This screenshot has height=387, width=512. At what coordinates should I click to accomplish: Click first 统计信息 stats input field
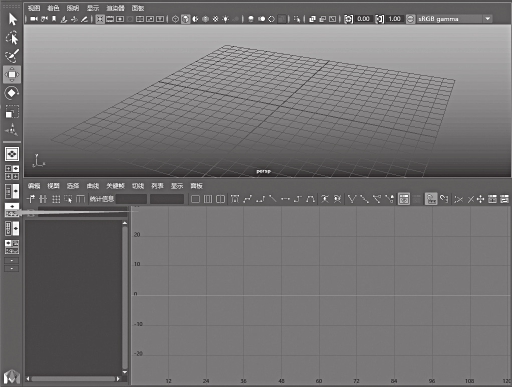[x=131, y=199]
